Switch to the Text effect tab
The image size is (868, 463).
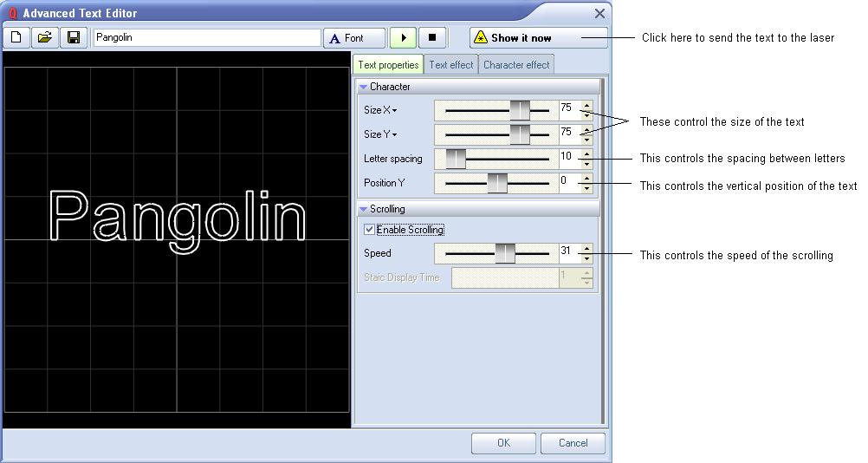pyautogui.click(x=451, y=65)
